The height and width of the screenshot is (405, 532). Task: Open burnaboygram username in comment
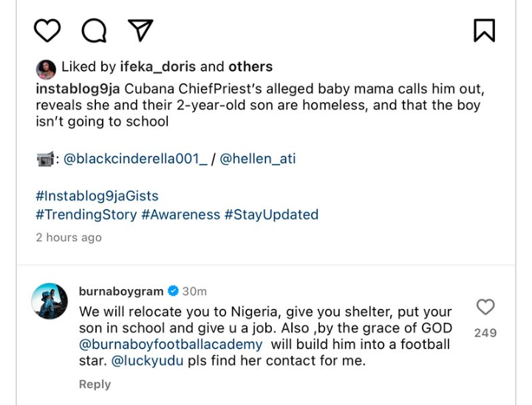(x=121, y=291)
